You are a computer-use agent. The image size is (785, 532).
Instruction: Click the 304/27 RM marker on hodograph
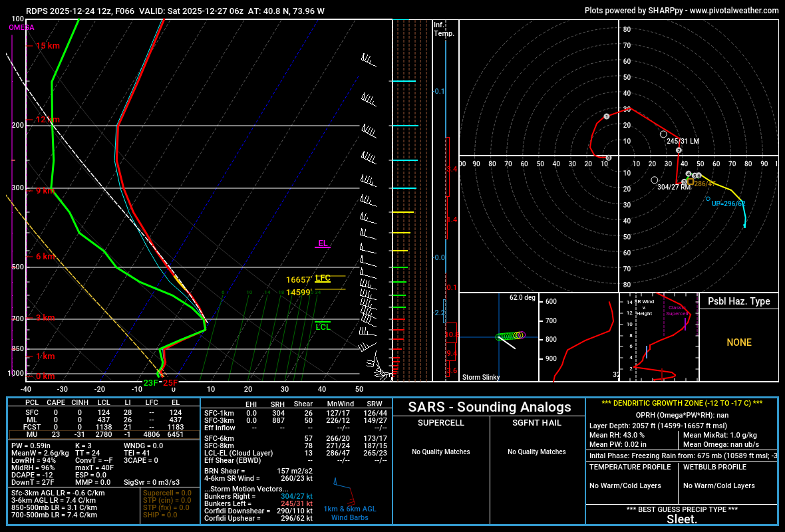[655, 180]
